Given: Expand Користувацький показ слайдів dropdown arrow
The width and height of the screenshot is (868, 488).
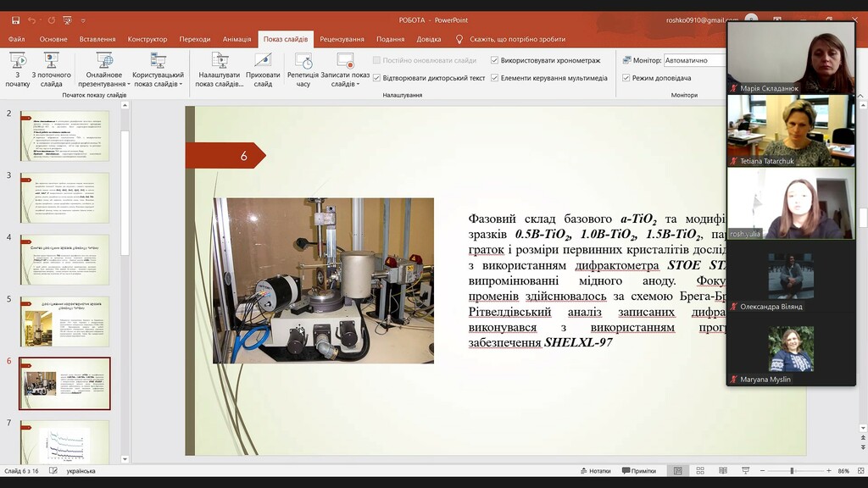Looking at the screenshot, I should 181,84.
